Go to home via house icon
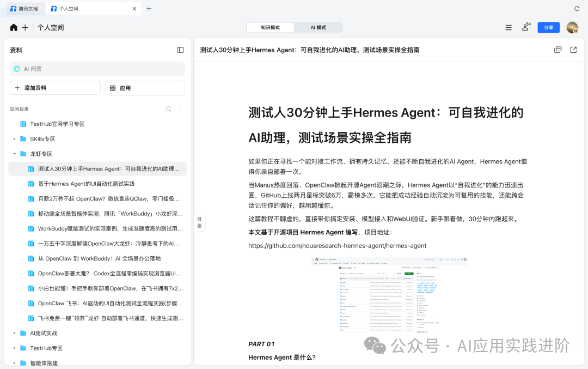This screenshot has height=369, width=588. (14, 27)
